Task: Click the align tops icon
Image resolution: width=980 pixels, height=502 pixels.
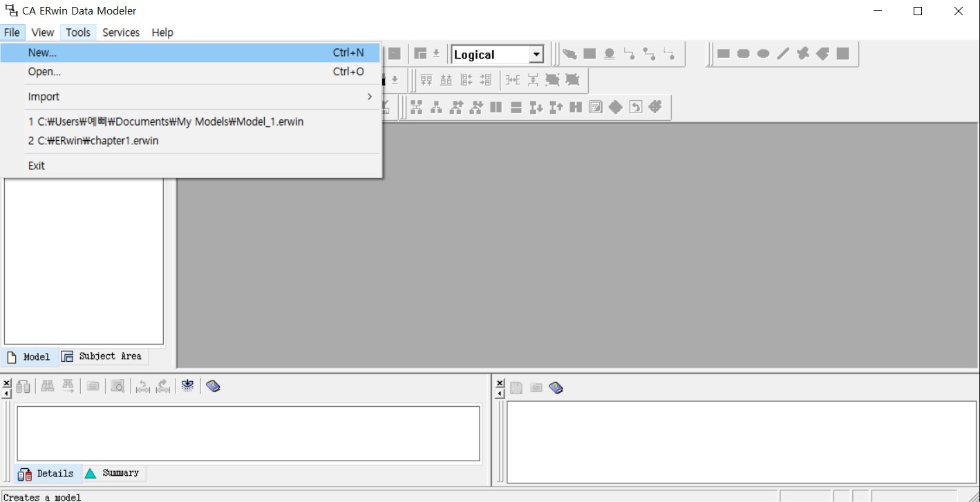Action: click(x=426, y=80)
